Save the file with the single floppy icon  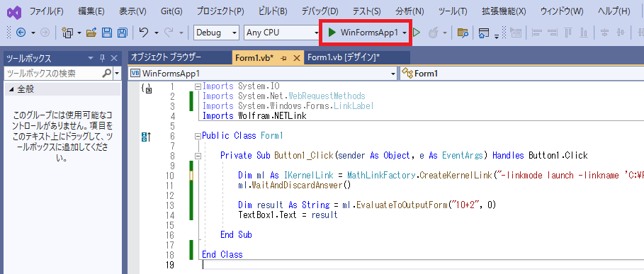tap(107, 33)
